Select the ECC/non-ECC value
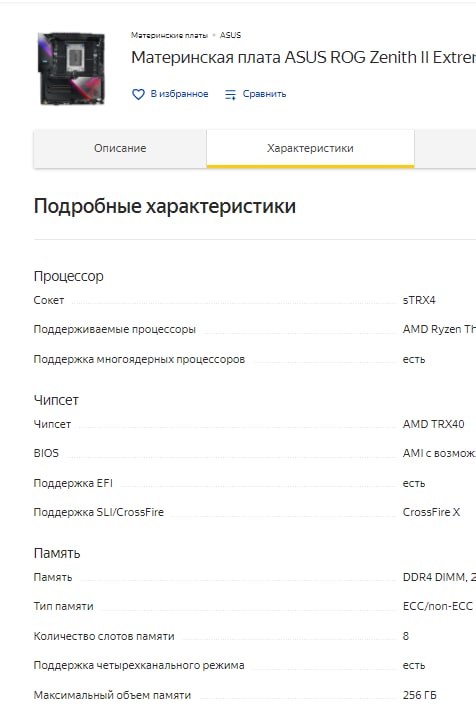Image resolution: width=476 pixels, height=708 pixels. 438,606
